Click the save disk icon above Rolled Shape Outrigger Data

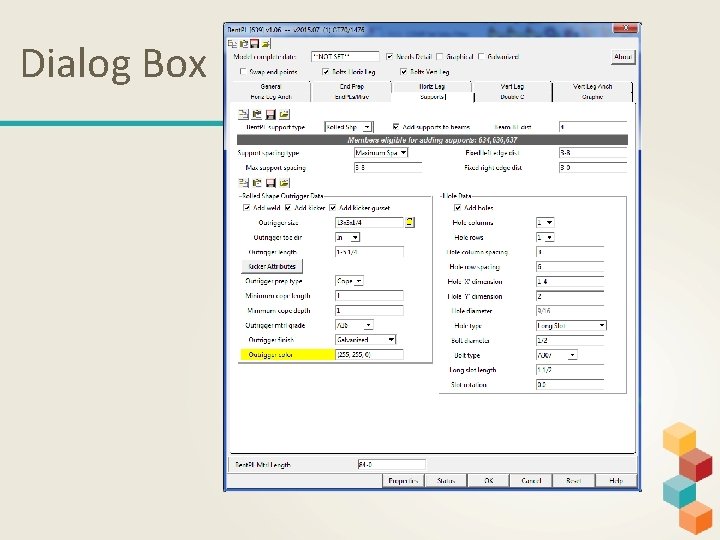[x=270, y=183]
